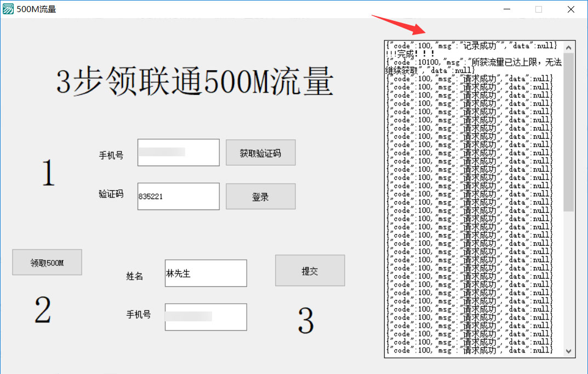Click the 3步领联通500M流量 heading

195,81
